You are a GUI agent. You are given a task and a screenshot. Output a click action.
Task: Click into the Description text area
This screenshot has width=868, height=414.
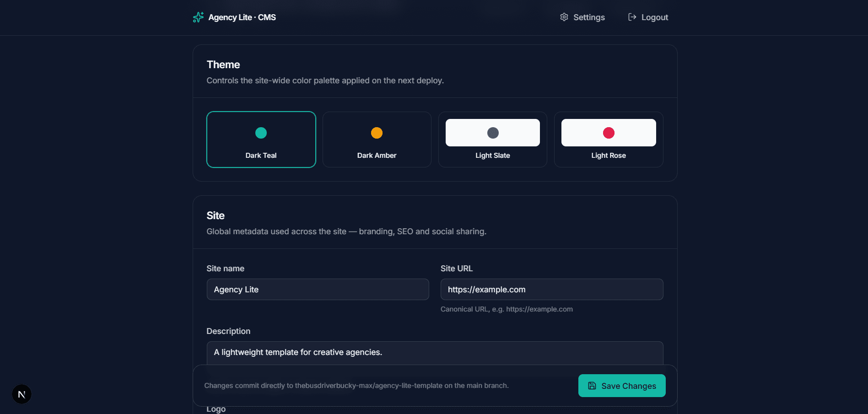point(435,353)
